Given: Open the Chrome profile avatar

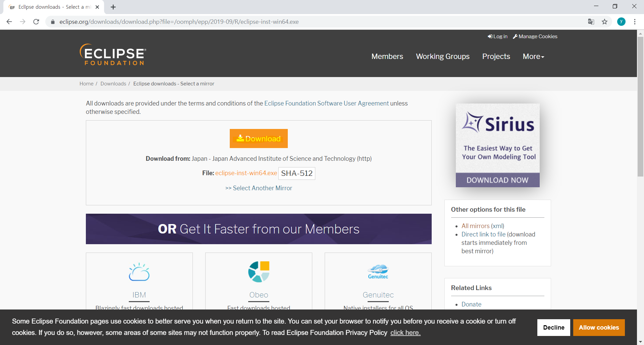Looking at the screenshot, I should coord(621,22).
